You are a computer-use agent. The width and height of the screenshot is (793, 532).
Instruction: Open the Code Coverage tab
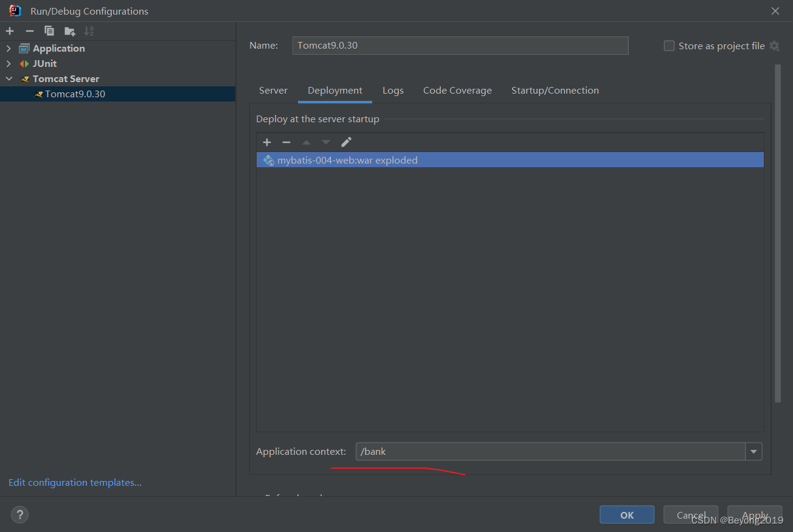[457, 91]
